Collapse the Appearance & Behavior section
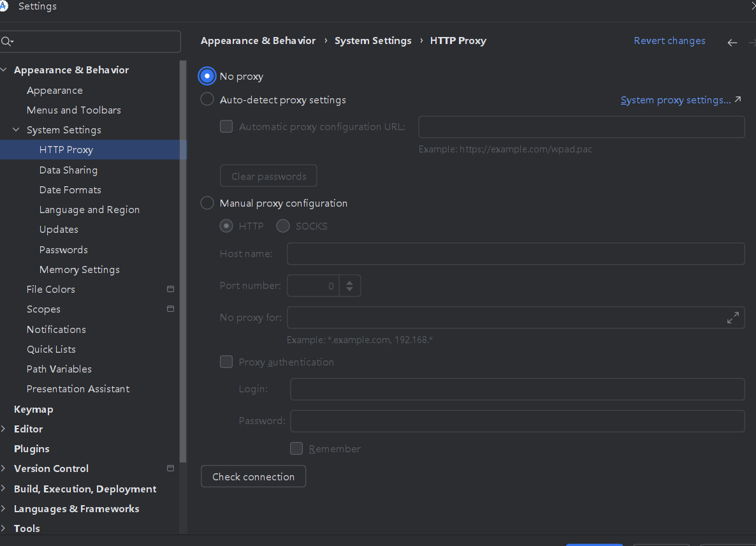 [x=4, y=70]
